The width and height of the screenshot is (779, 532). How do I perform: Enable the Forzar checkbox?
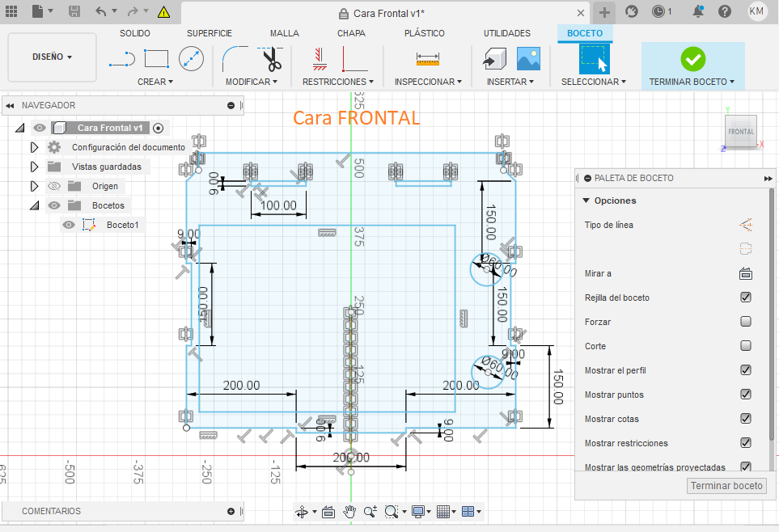click(x=746, y=322)
